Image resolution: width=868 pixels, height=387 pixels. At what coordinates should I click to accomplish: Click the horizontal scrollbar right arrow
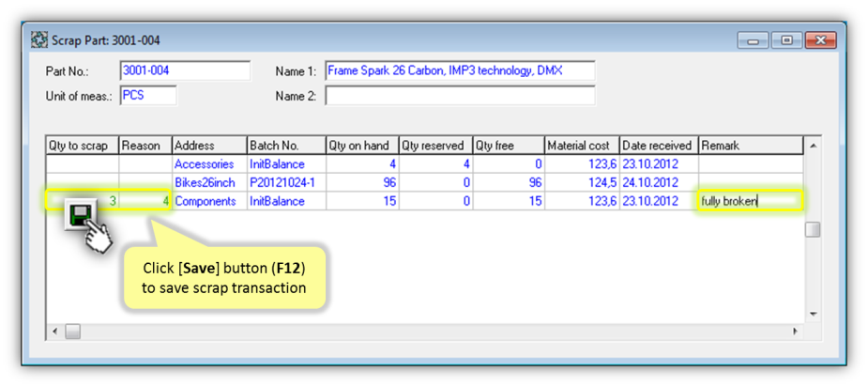click(796, 332)
